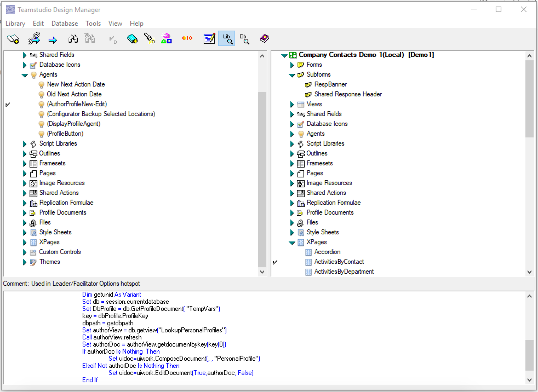538x392 pixels.
Task: Expand Script Libraries in the left pane
Action: point(24,144)
